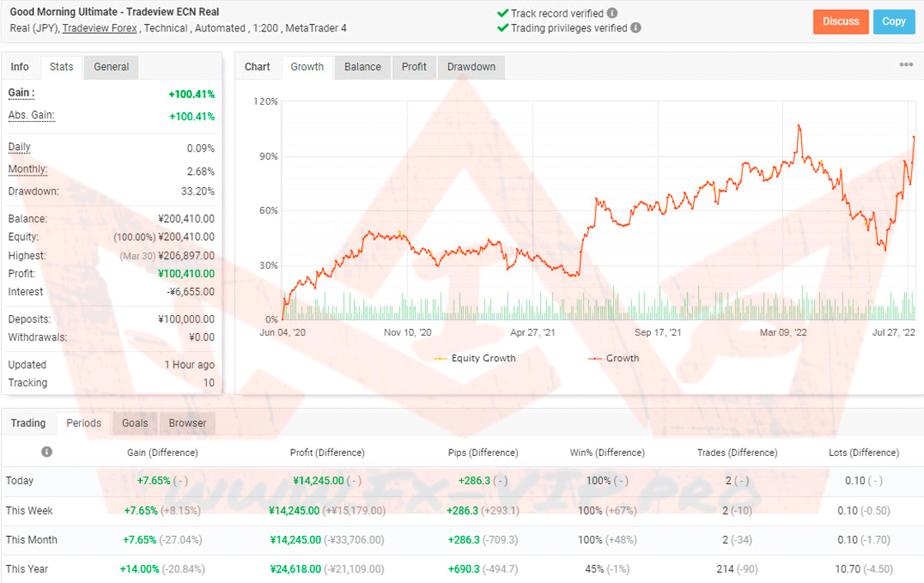Switch to the Drawdown chart tab

pos(471,67)
